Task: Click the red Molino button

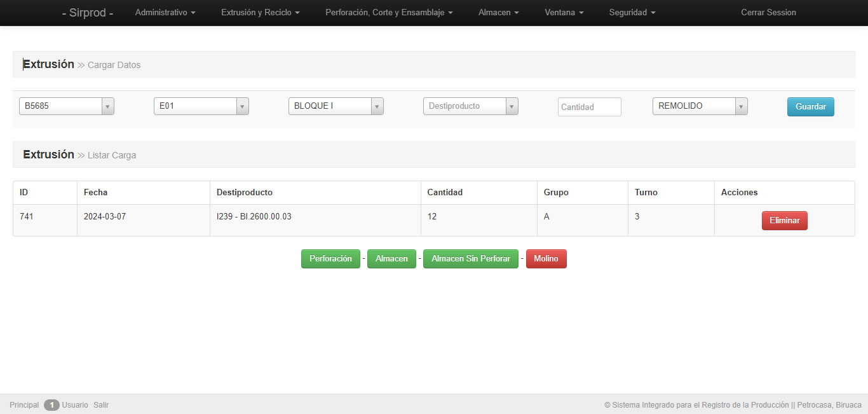Action: (546, 259)
